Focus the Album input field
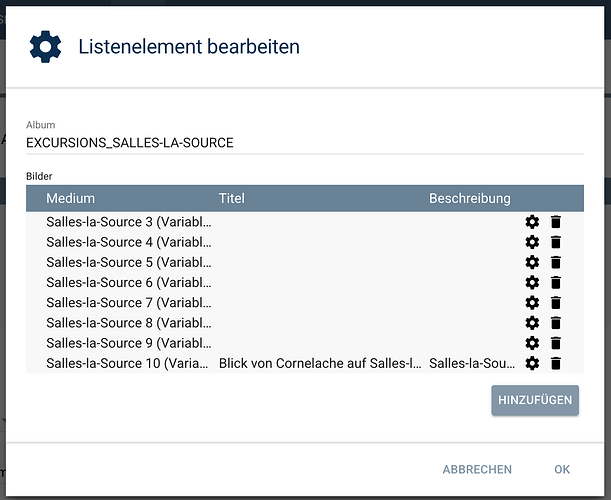Screen dimensions: 611x500 pos(305,143)
